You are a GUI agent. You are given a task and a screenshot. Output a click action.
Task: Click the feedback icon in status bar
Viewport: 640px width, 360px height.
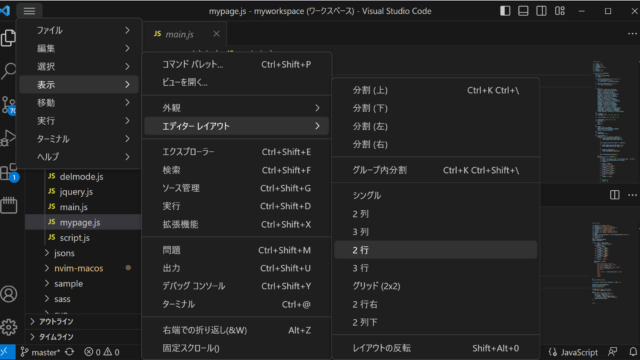[613, 352]
